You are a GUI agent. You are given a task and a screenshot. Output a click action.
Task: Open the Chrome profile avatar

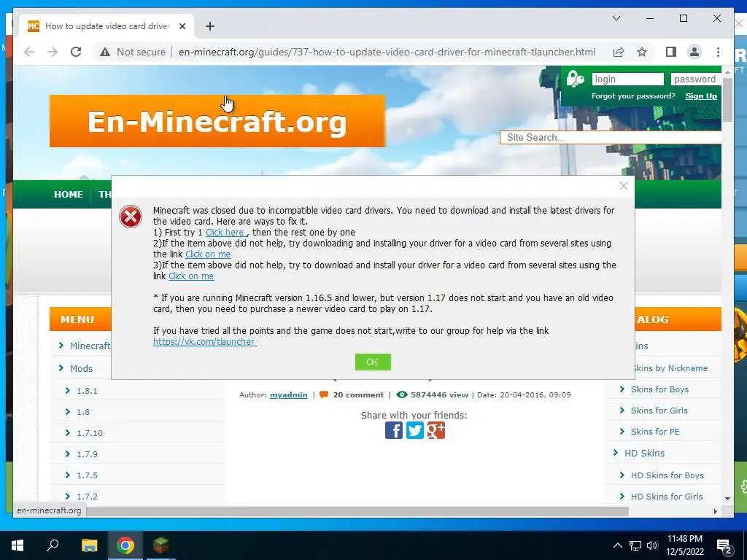pyautogui.click(x=694, y=52)
